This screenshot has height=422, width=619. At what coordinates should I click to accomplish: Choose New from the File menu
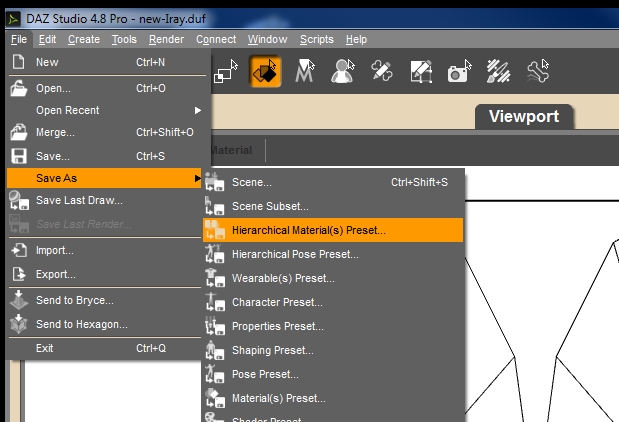[105, 62]
